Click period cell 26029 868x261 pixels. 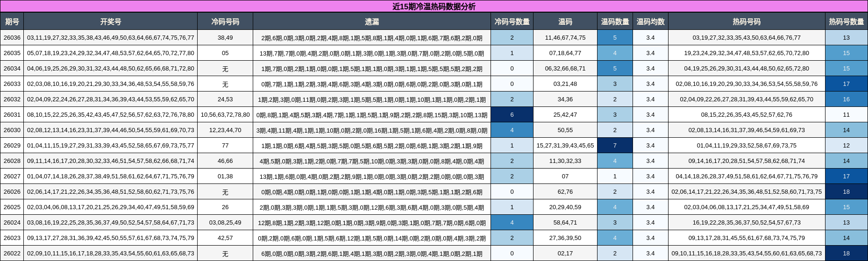point(12,146)
